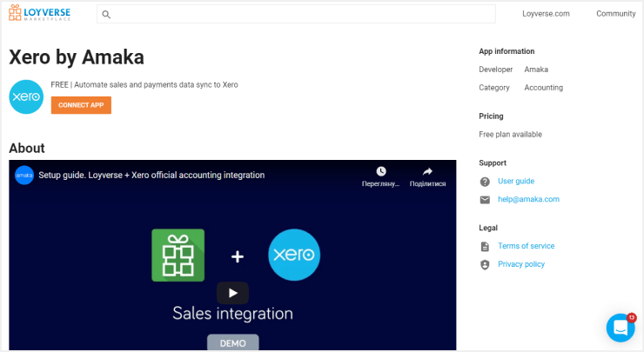Click the help@amaka.com email link
Screen dimensions: 644x352
tap(528, 200)
